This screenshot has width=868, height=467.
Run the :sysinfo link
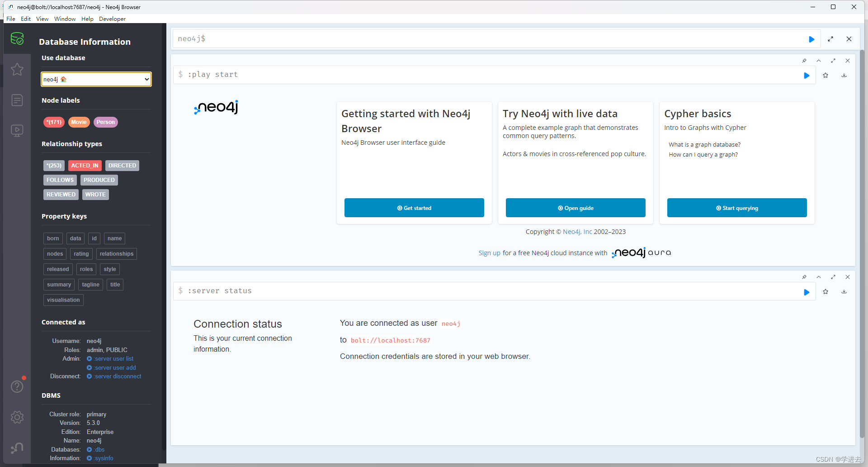[100, 458]
